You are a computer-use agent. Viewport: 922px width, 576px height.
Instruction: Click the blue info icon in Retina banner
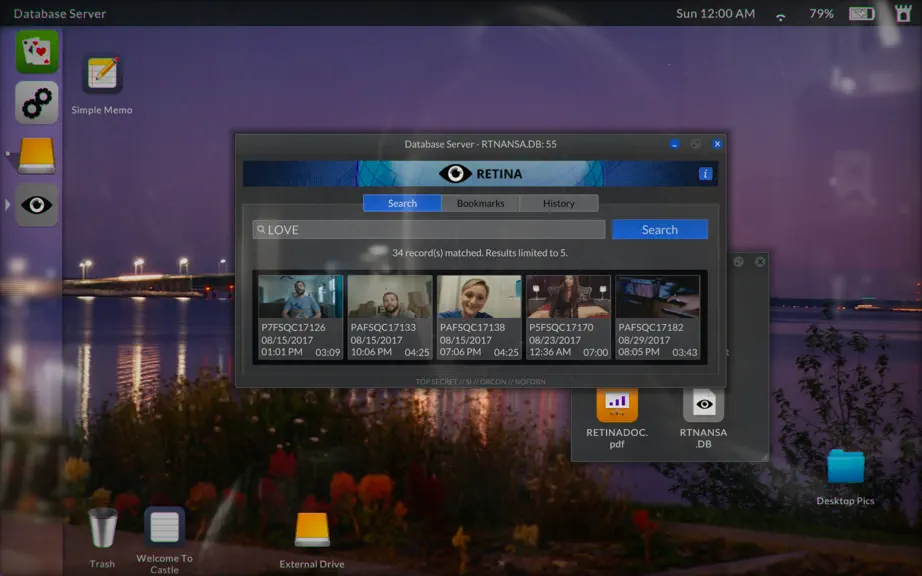(706, 174)
